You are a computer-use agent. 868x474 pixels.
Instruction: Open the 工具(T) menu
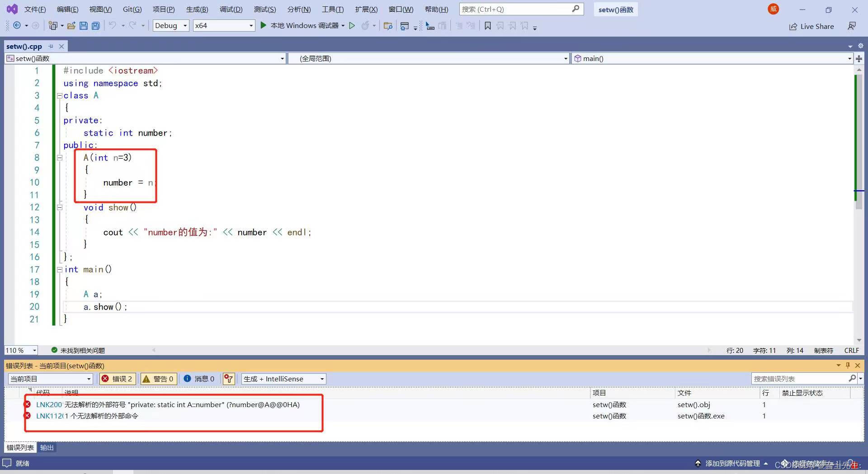click(x=333, y=9)
